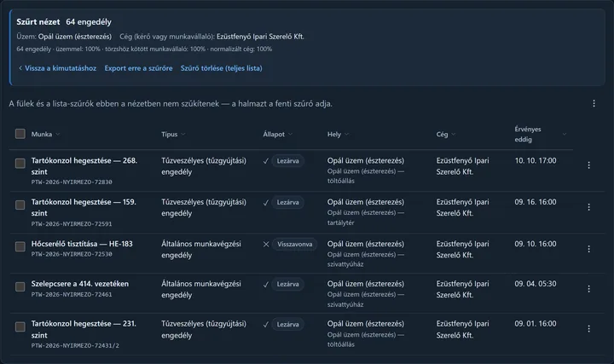Click Lezárva badge in 159. szint row
The height and width of the screenshot is (364, 614).
pos(288,202)
